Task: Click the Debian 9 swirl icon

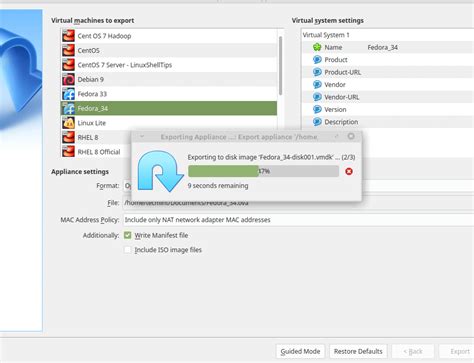Action: tap(68, 79)
